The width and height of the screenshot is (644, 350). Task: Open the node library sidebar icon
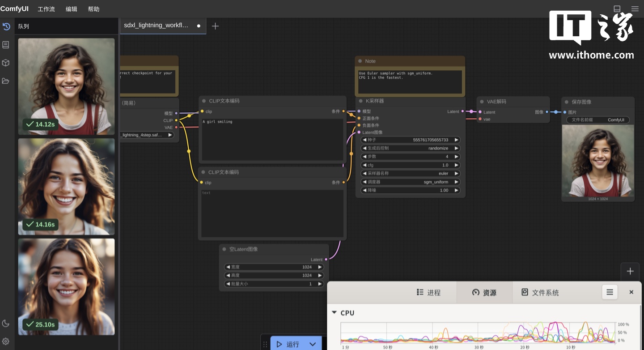click(6, 45)
